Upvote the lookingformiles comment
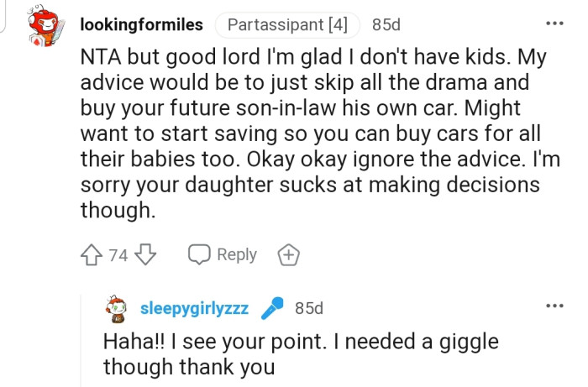The image size is (588, 387). (92, 254)
